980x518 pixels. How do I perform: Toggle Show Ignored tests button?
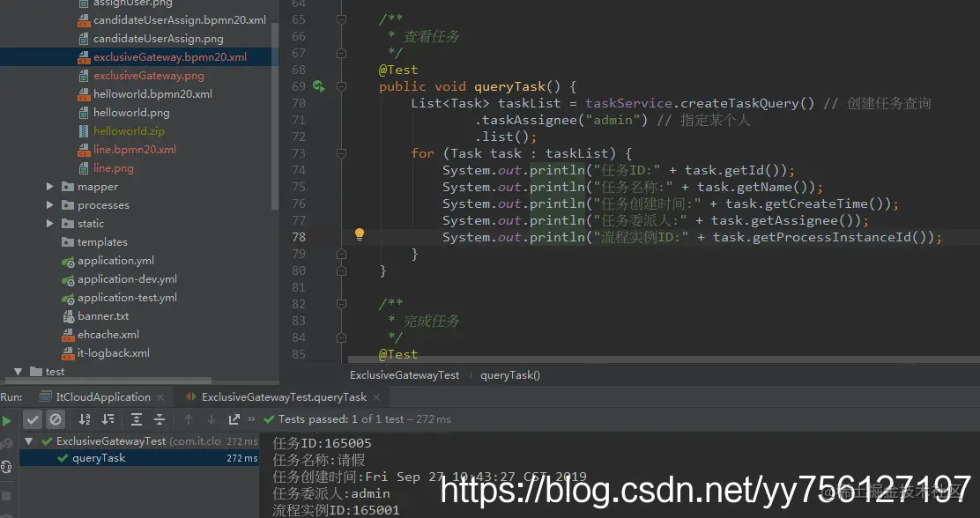point(55,419)
